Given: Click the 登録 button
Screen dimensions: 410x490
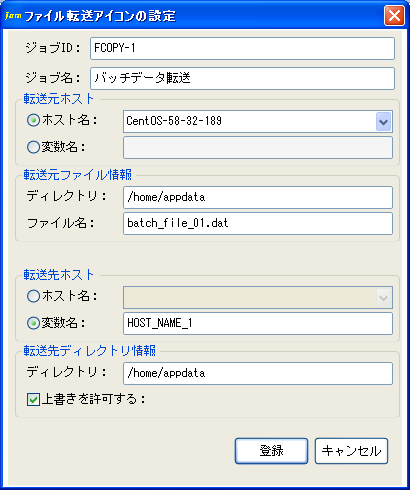Looking at the screenshot, I should point(271,451).
